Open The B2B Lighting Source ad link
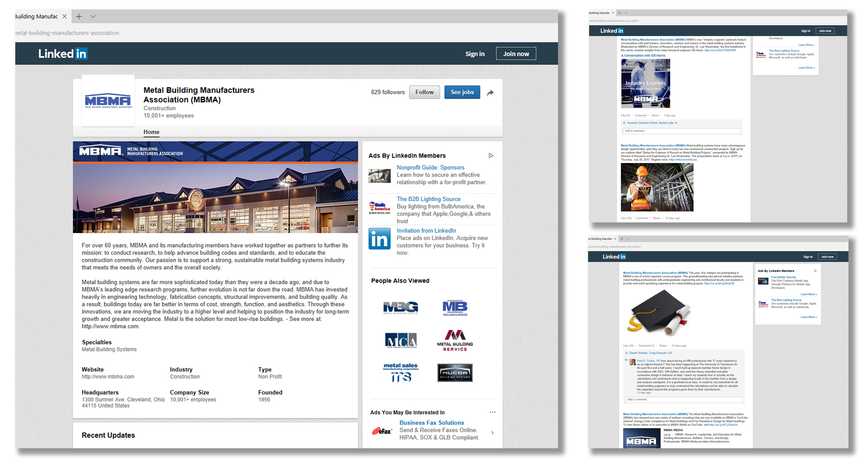 tap(428, 199)
